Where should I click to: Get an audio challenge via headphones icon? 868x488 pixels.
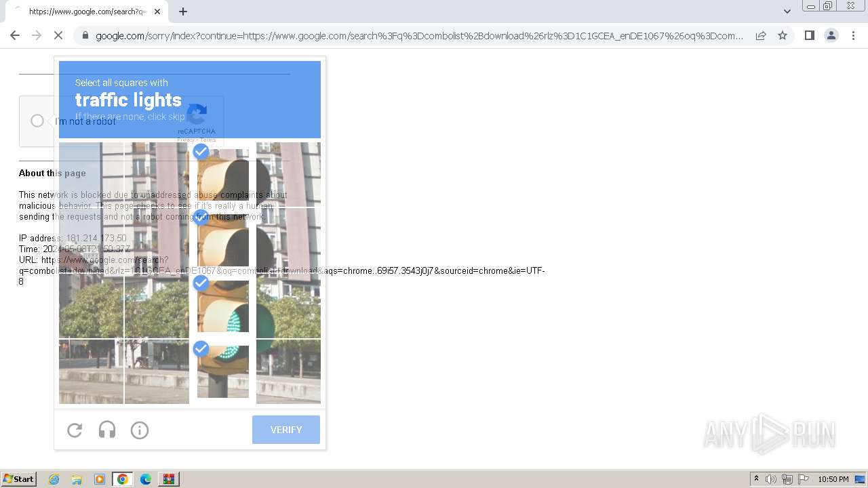(107, 430)
